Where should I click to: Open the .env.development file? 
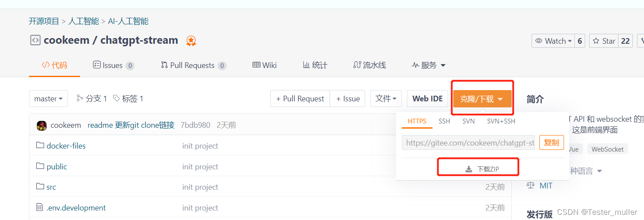(76, 208)
